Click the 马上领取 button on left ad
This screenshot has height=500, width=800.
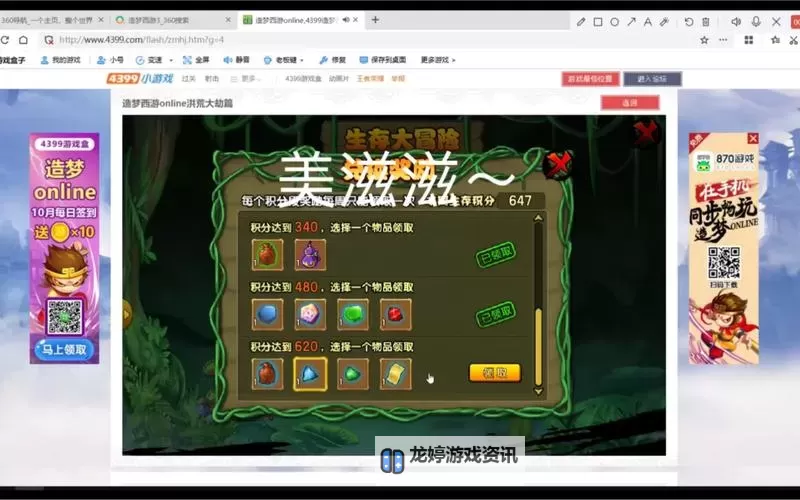64,349
